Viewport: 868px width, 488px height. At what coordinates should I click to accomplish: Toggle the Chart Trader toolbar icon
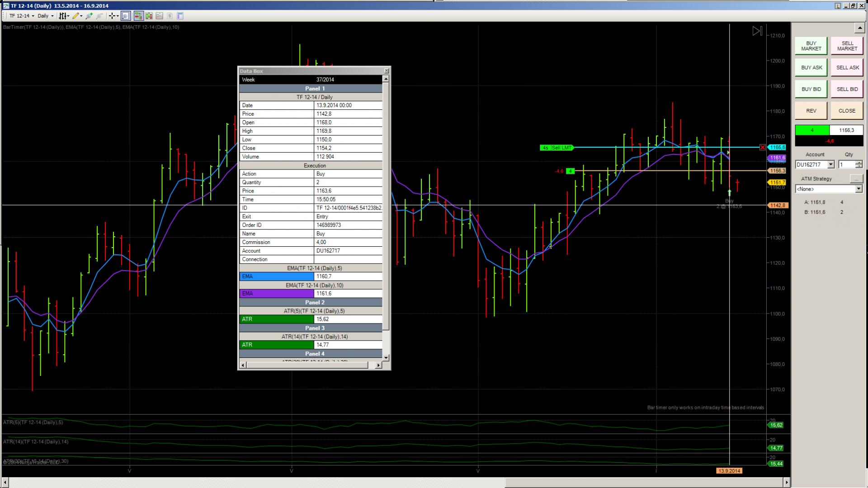(x=138, y=16)
